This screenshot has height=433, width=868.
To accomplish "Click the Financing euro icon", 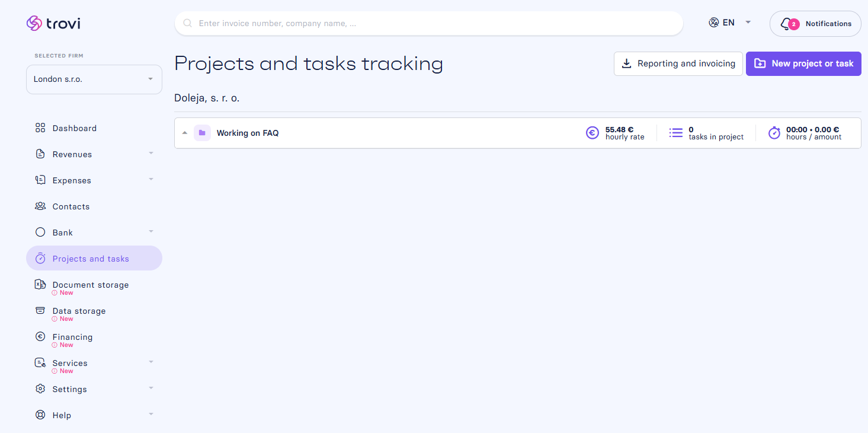I will (40, 336).
